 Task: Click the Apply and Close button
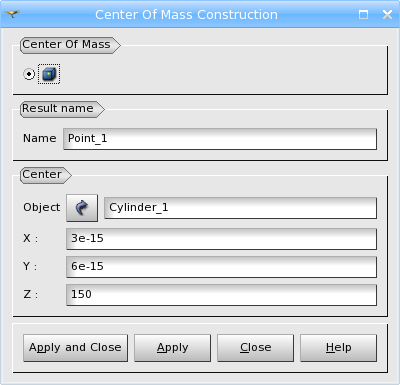pos(75,348)
